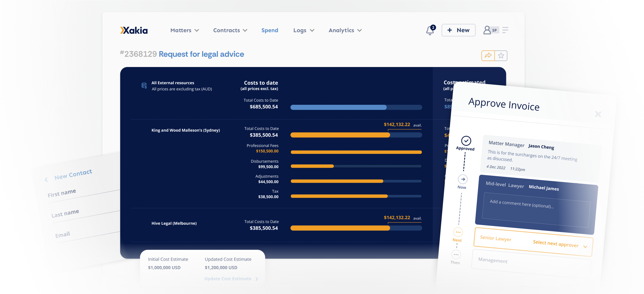Click the Now arrow step in approval flow
The image size is (644, 294).
coord(463,179)
